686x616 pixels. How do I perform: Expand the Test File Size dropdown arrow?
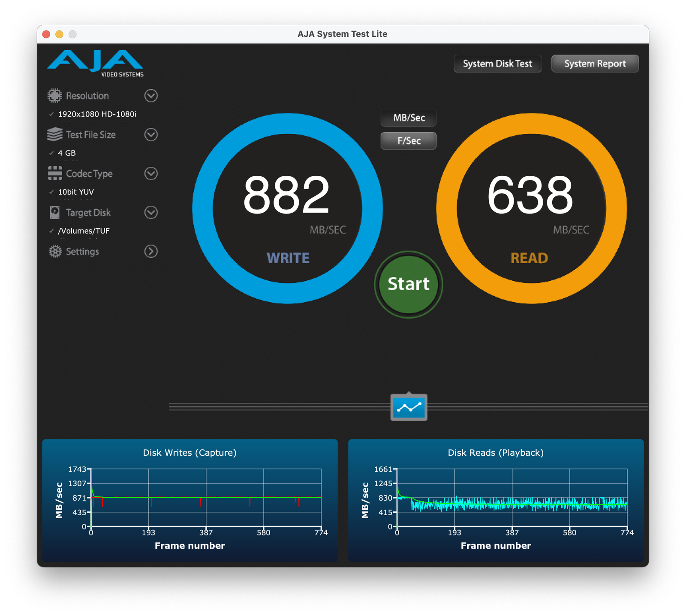(151, 135)
